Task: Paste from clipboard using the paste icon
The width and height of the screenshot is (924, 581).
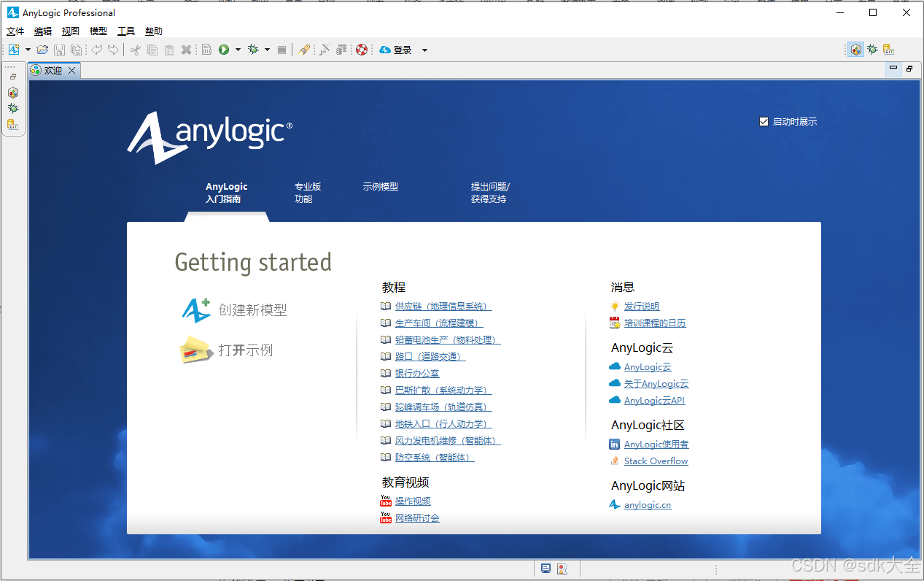Action: [169, 49]
